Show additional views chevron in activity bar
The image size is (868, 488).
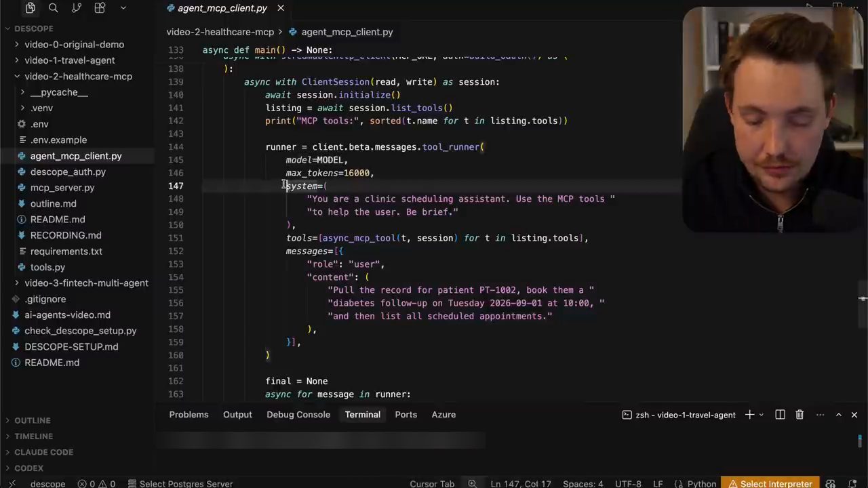pyautogui.click(x=123, y=8)
